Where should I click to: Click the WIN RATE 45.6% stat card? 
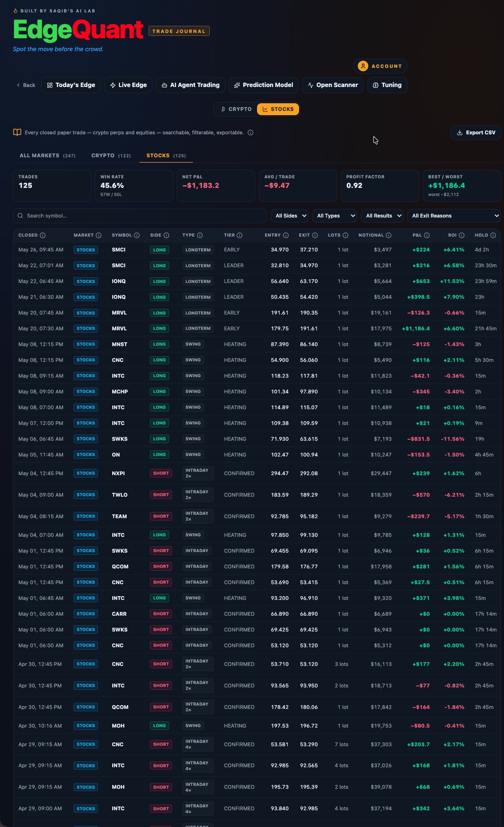[x=134, y=185]
